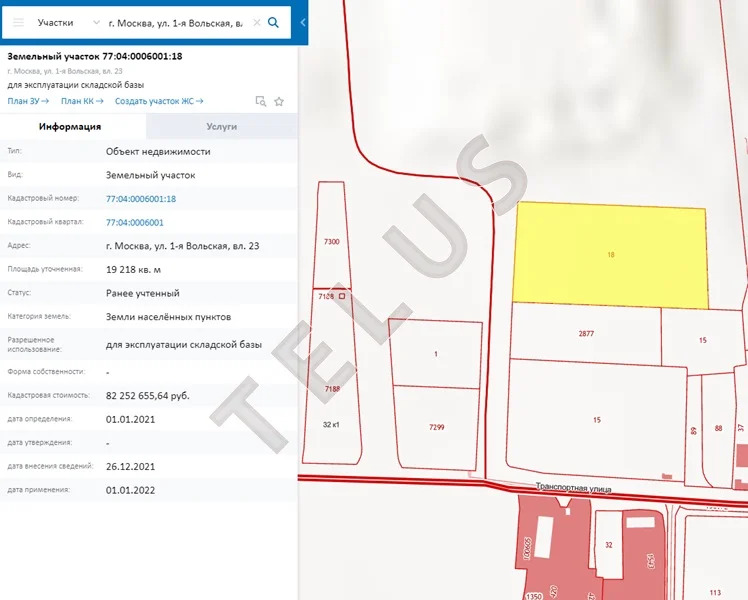Click Создать участок ЖС link

tap(159, 101)
